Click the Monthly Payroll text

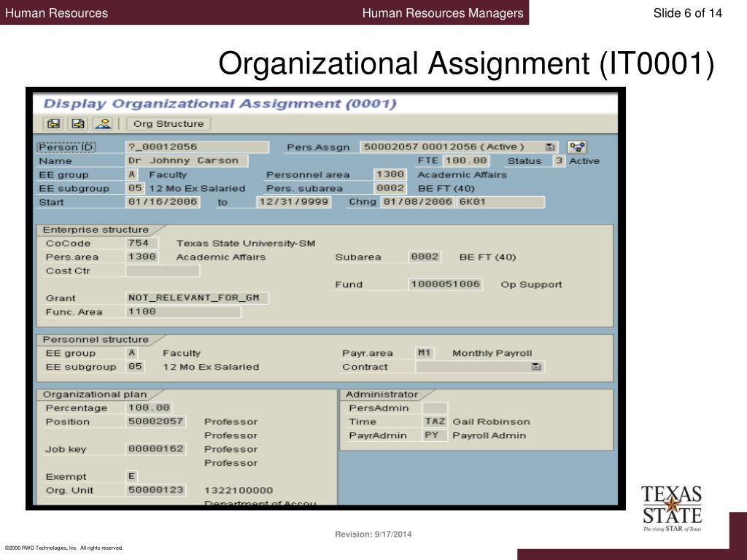[x=492, y=354]
